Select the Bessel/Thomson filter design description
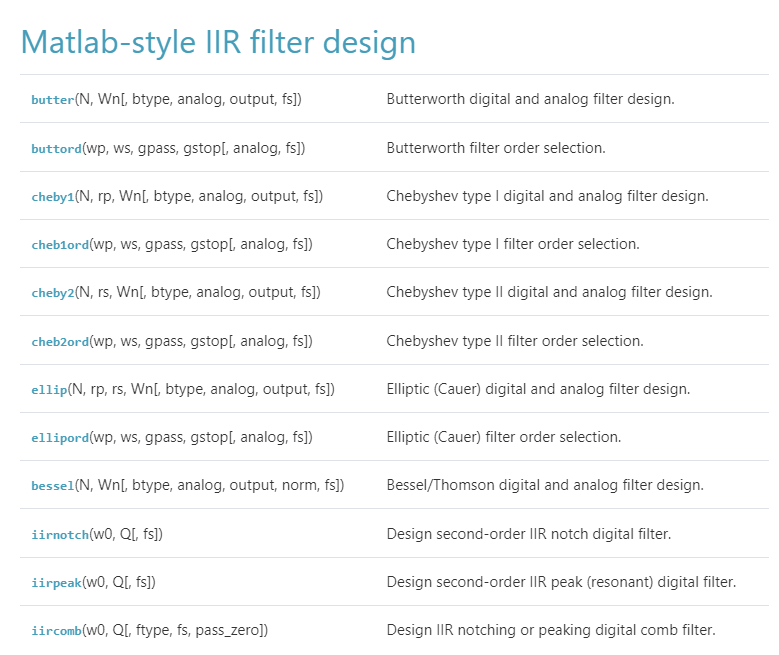 [545, 485]
